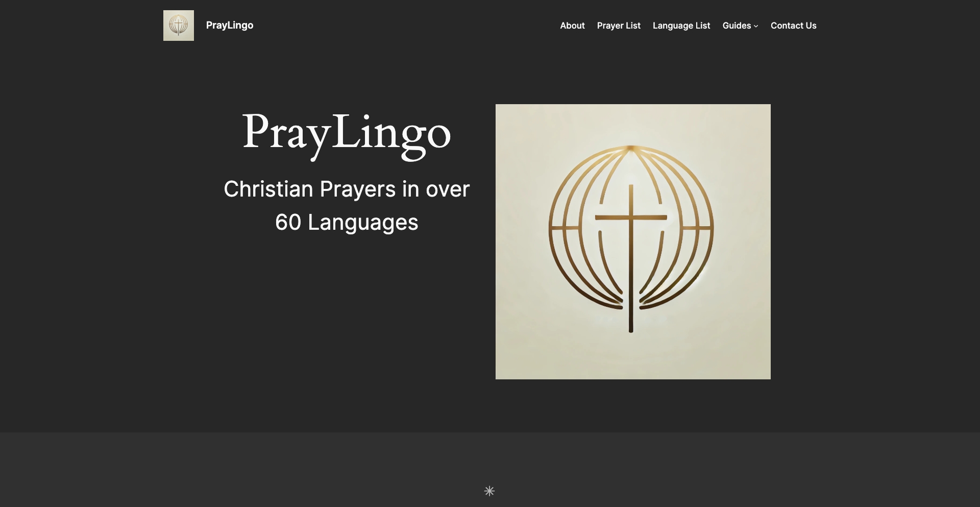Image resolution: width=980 pixels, height=507 pixels.
Task: Click the asterisk ornament near the page bottom
Action: click(489, 491)
